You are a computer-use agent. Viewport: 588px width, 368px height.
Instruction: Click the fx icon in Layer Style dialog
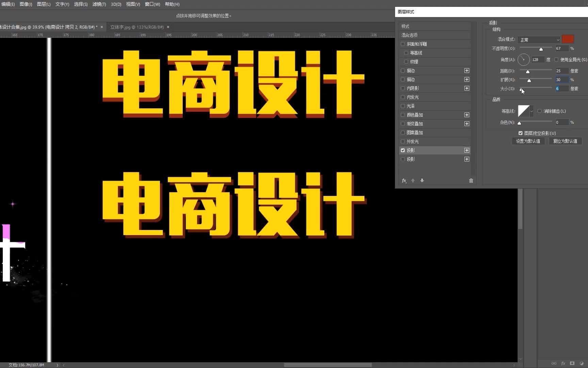pos(404,181)
